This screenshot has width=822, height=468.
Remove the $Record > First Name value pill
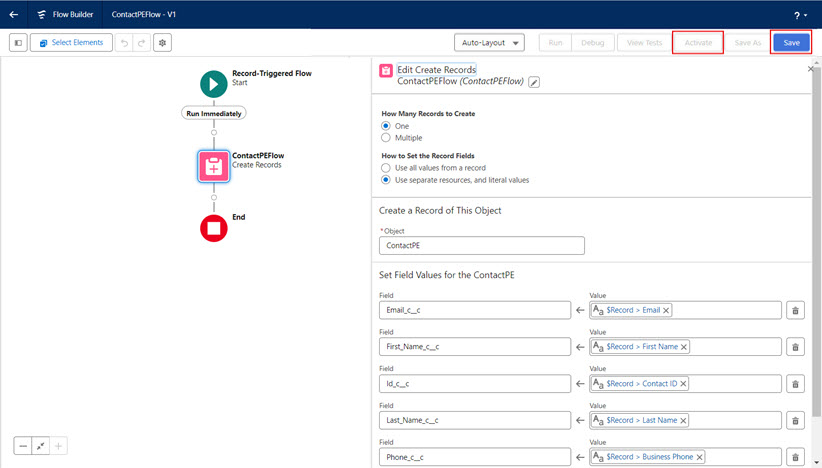click(684, 347)
